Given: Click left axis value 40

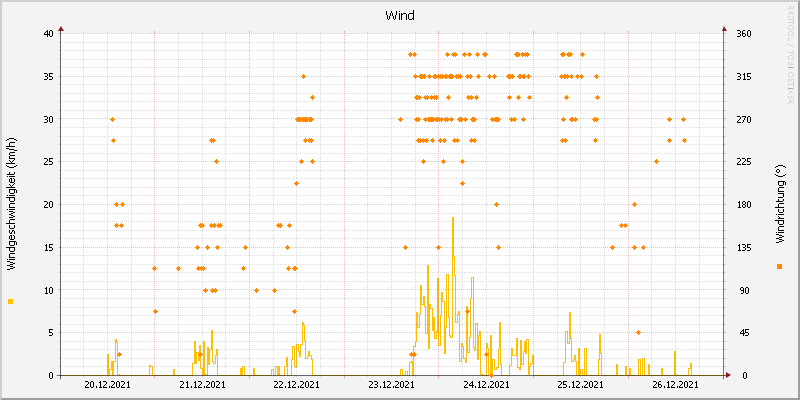Looking at the screenshot, I should 48,34.
